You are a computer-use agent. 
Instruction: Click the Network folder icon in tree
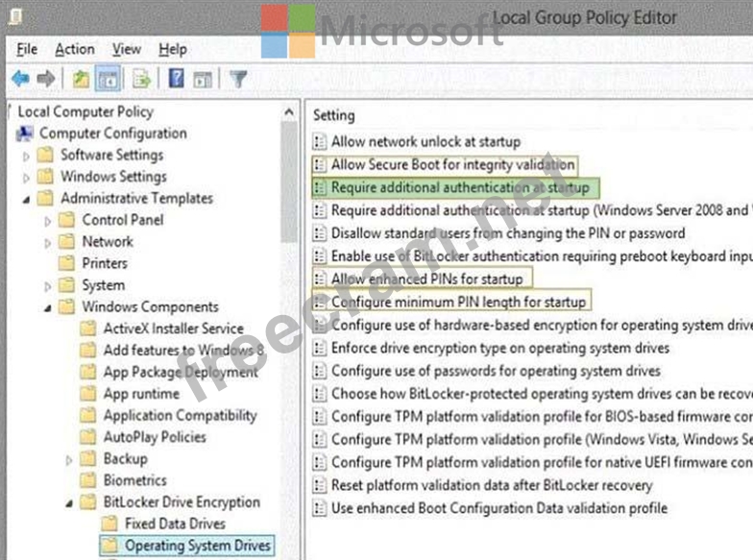click(x=66, y=241)
